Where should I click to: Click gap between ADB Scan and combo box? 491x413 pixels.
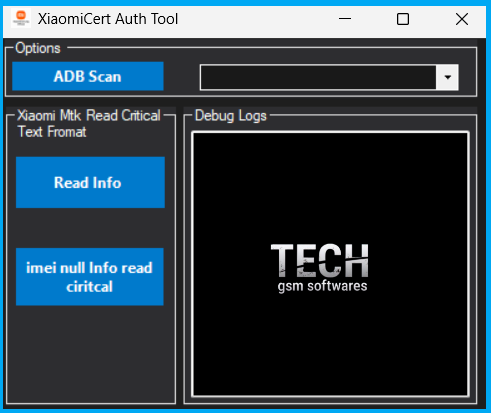[182, 77]
